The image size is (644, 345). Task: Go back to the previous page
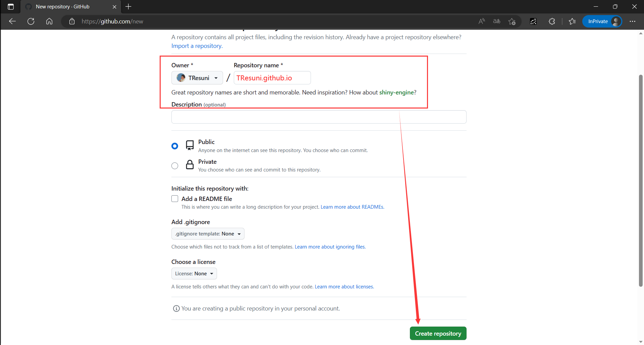[x=12, y=21]
